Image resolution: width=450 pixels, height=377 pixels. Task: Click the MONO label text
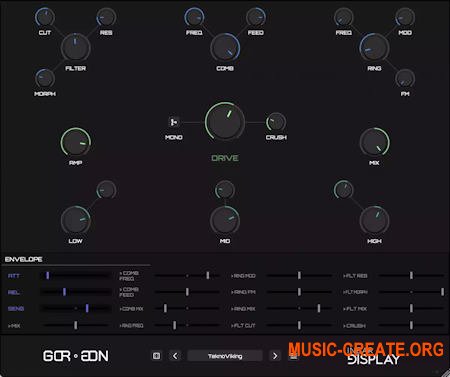point(174,137)
